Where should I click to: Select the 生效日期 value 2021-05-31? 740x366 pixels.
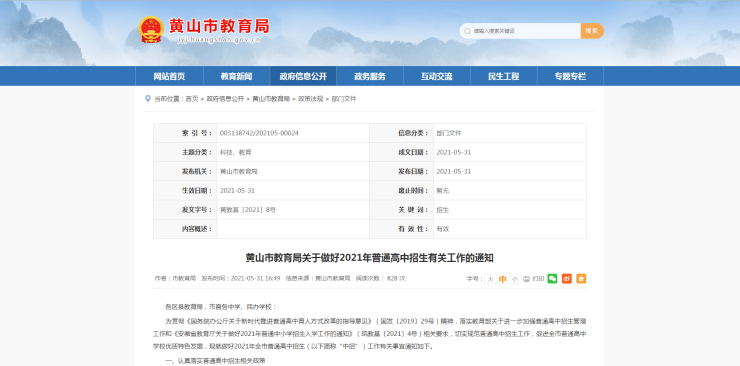tap(237, 191)
